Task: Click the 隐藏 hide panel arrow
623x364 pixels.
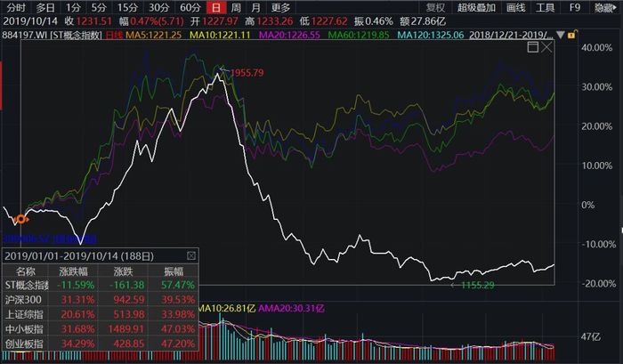Action: [605, 7]
